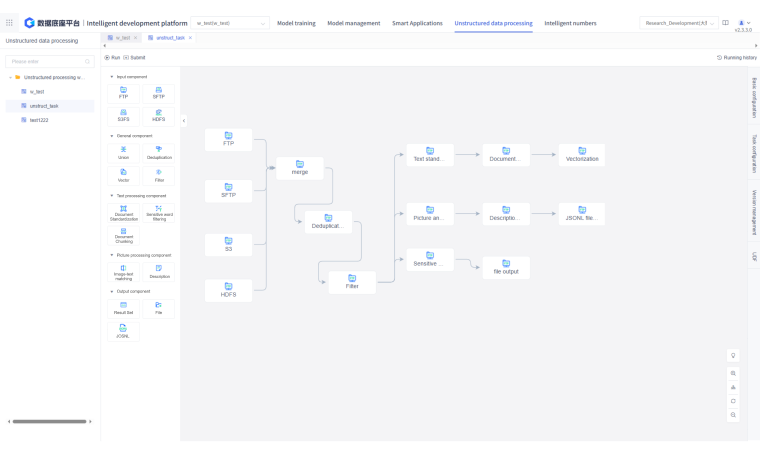The image size is (760, 460).
Task: Collapse the component palette with arrow handle
Action: tap(184, 120)
